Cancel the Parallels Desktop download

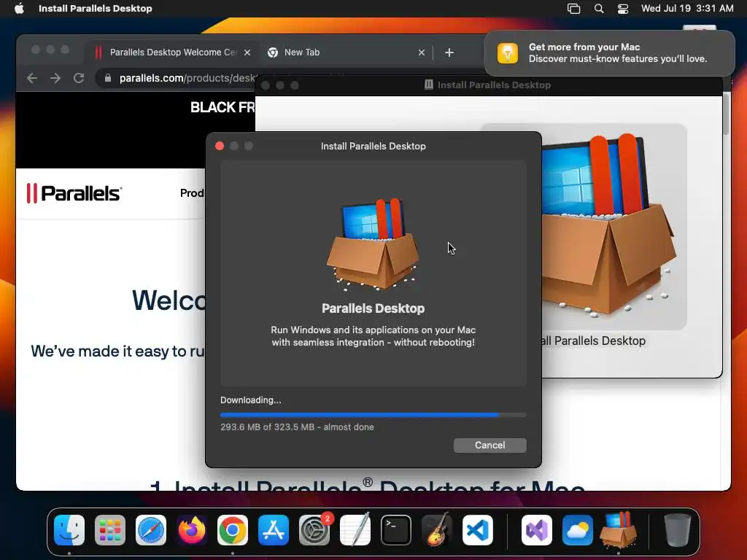coord(489,446)
